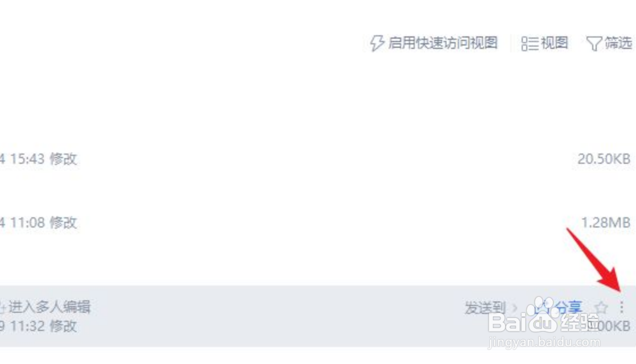The image size is (636, 364).
Task: Click the 20.50KB file size entry
Action: pos(604,159)
